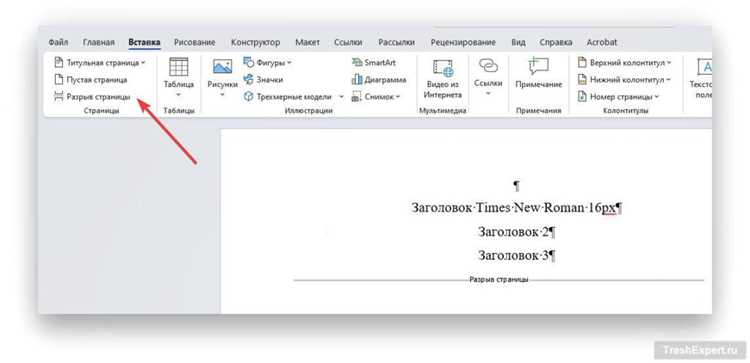
Task: Click the Видео из Интернета icon
Action: click(443, 67)
